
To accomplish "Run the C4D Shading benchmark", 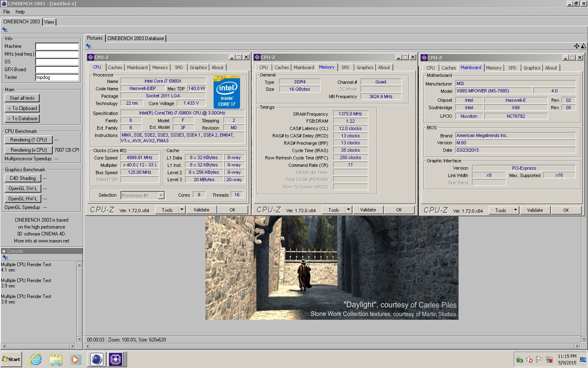I will click(23, 178).
